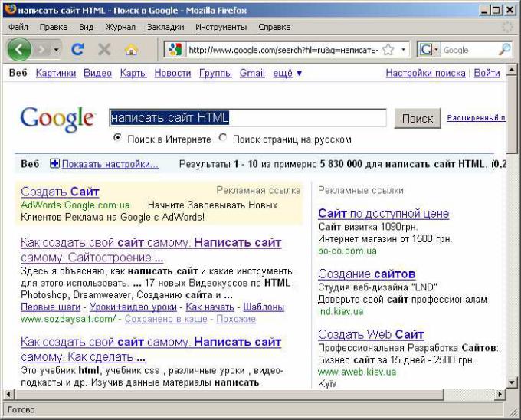Click the Войти sign-in link
The height and width of the screenshot is (420, 521).
(487, 73)
